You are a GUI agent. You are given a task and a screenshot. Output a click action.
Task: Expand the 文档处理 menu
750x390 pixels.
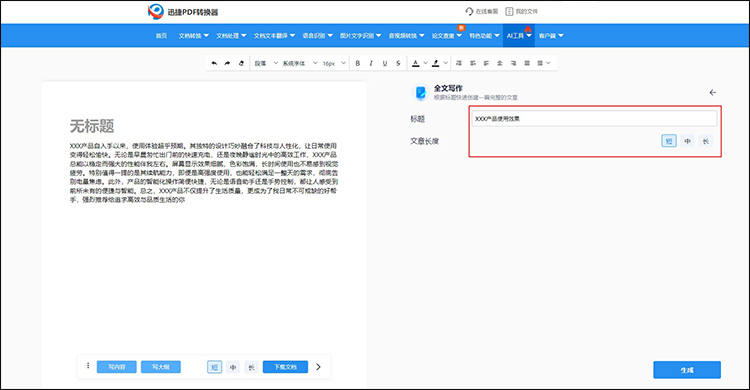[x=231, y=35]
